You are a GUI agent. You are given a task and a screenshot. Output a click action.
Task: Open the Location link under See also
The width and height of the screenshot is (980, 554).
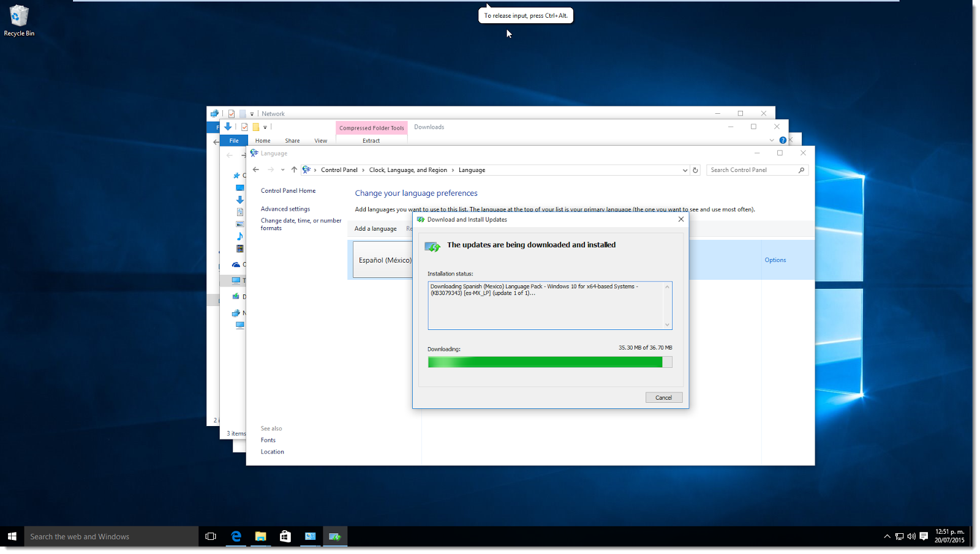pos(272,452)
